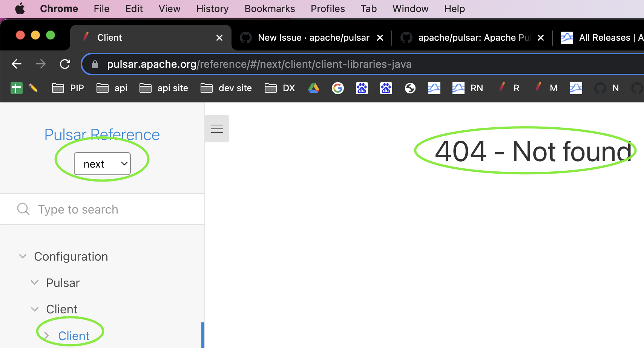The image size is (644, 348).
Task: Open the Tab menu
Action: point(368,9)
